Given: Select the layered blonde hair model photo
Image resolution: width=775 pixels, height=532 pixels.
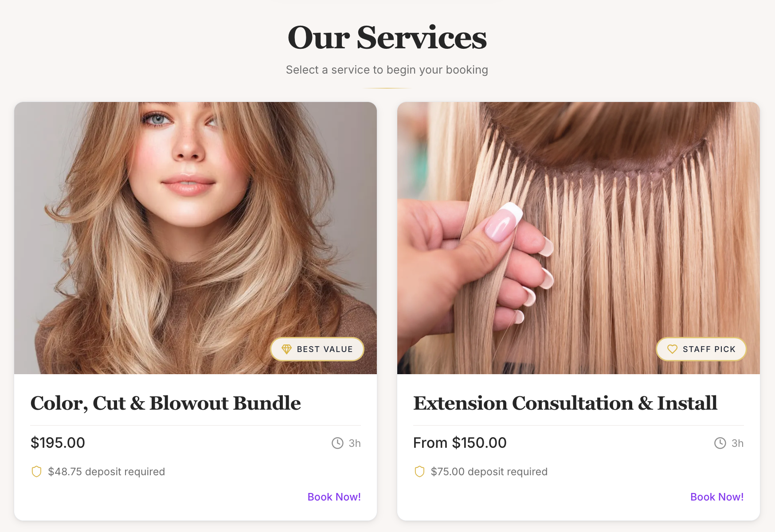Looking at the screenshot, I should click(196, 238).
